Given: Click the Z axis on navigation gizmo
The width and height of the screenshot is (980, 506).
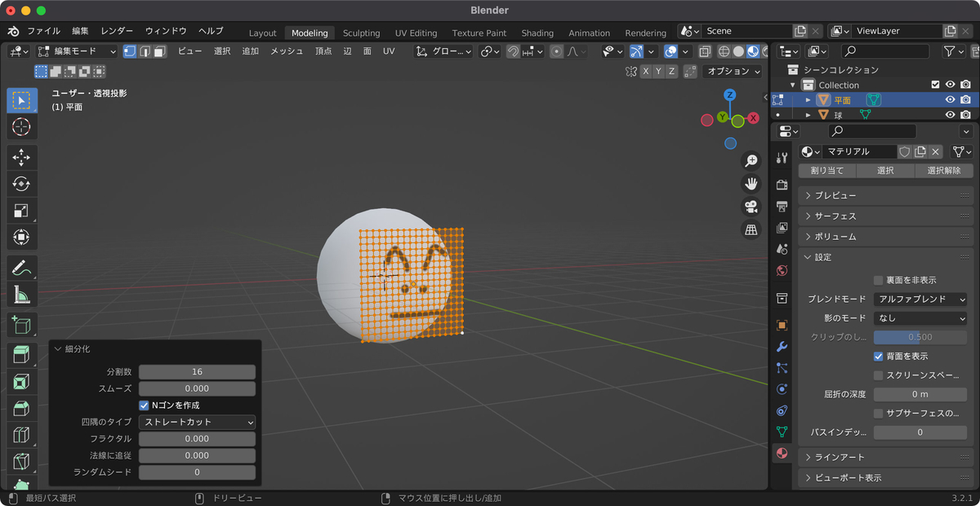Looking at the screenshot, I should click(731, 95).
